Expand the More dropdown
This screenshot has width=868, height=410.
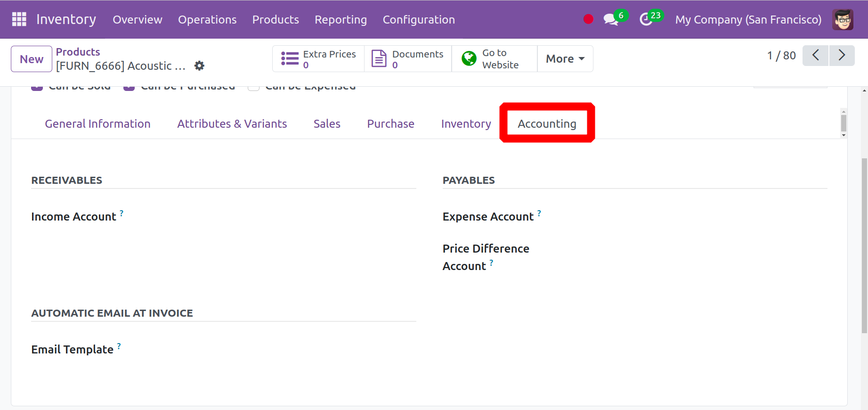565,59
